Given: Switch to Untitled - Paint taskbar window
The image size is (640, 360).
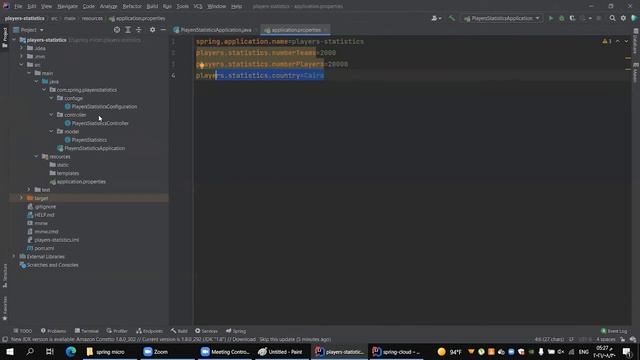Looking at the screenshot, I should pyautogui.click(x=281, y=352).
